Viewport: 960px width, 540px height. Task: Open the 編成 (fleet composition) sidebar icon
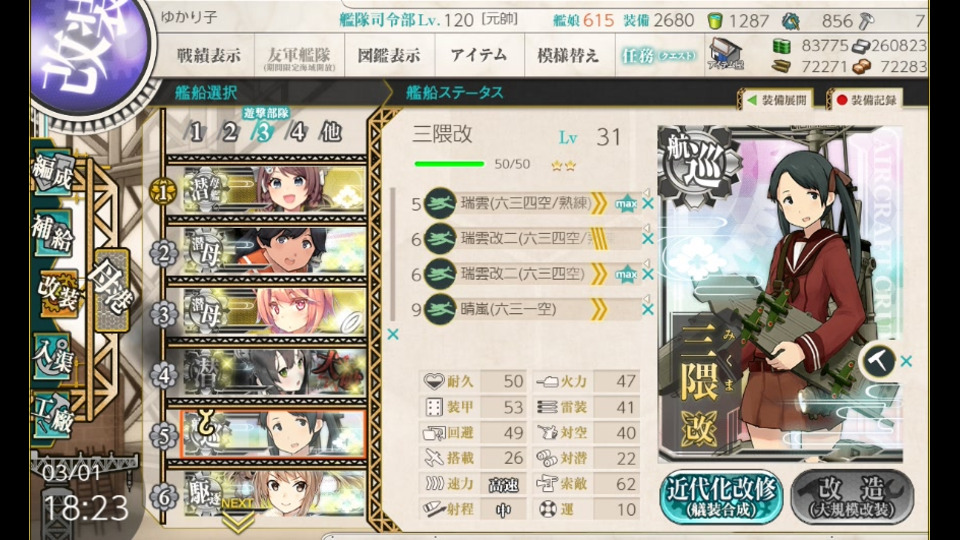(x=54, y=174)
